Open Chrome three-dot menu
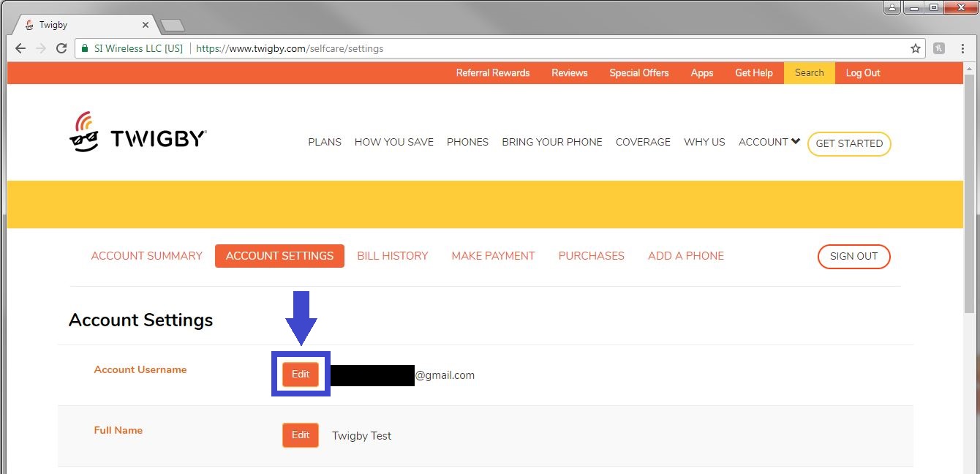This screenshot has width=980, height=474. (x=963, y=49)
